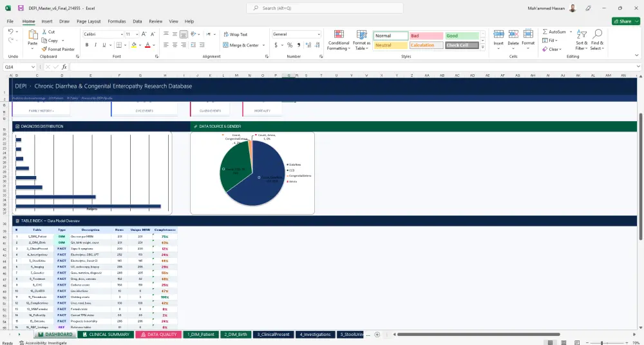
Task: Increase font size with the larger A
Action: [144, 34]
